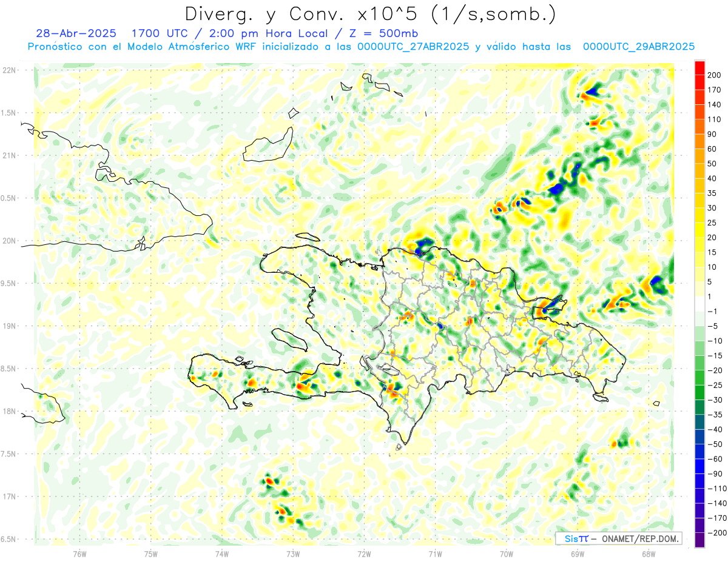Screen dimensions: 728x562
Task: Click the '72W' longitude label
Action: pyautogui.click(x=364, y=554)
